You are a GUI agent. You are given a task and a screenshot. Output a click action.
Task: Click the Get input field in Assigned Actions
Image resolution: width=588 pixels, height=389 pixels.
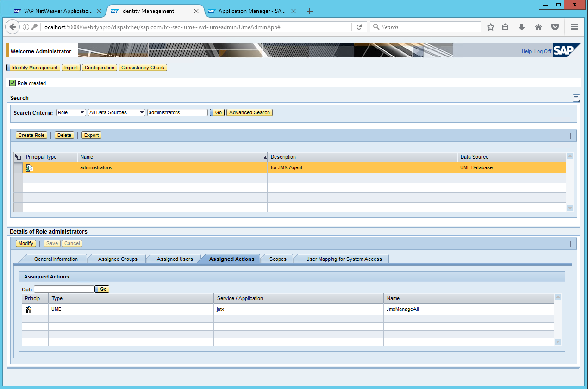coord(64,289)
